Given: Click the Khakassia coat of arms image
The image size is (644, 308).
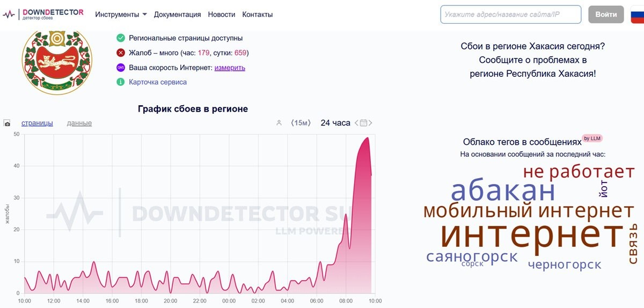Looking at the screenshot, I should point(57,62).
